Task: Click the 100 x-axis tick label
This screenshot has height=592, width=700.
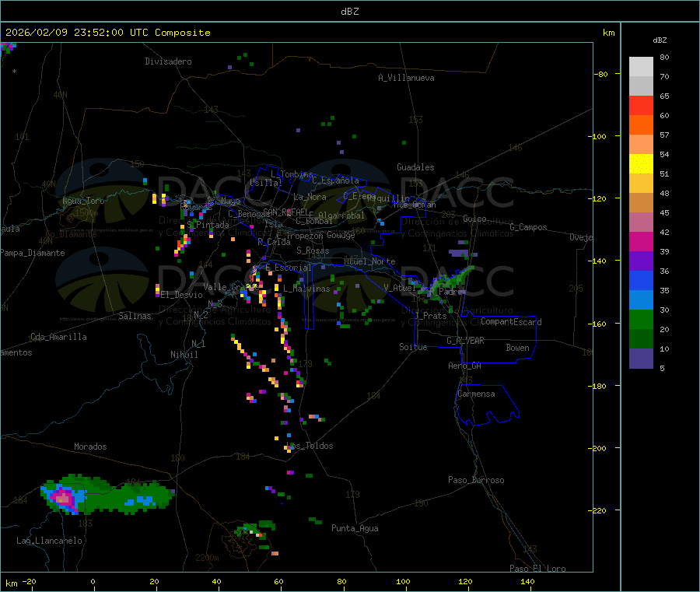Action: pos(403,582)
